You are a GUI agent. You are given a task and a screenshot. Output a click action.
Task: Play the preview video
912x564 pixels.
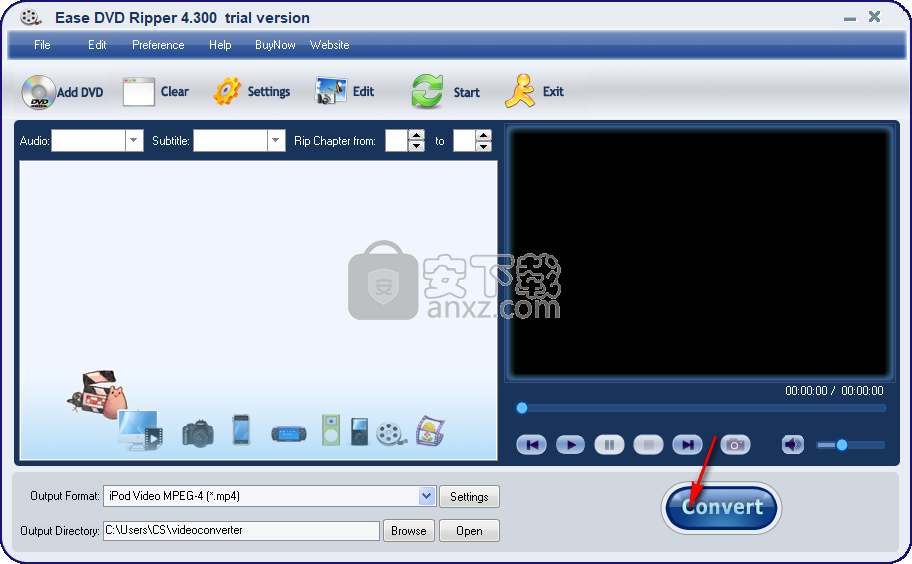click(570, 445)
